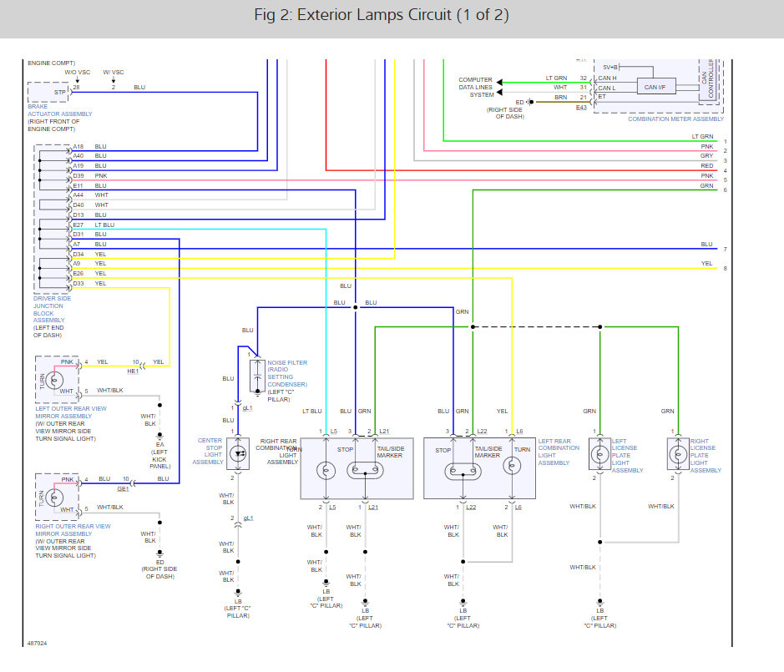Viewport: 784px width, 672px height.
Task: Click the left rear turn bulb symbol
Action: (x=512, y=466)
